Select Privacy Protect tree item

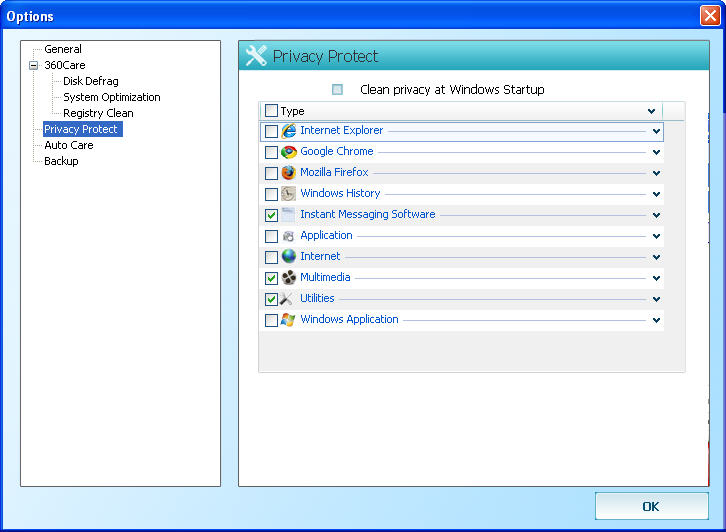82,129
